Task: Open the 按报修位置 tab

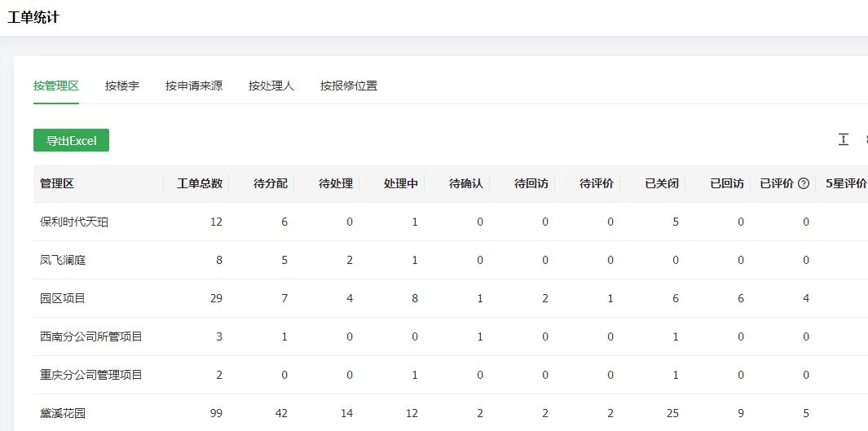Action: tap(349, 86)
